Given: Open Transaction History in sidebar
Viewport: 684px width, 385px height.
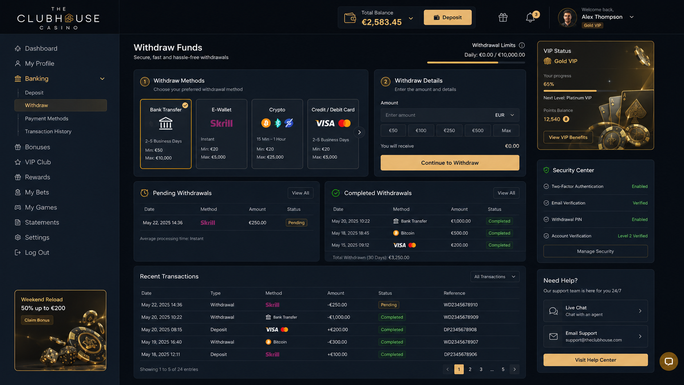Looking at the screenshot, I should 48,131.
